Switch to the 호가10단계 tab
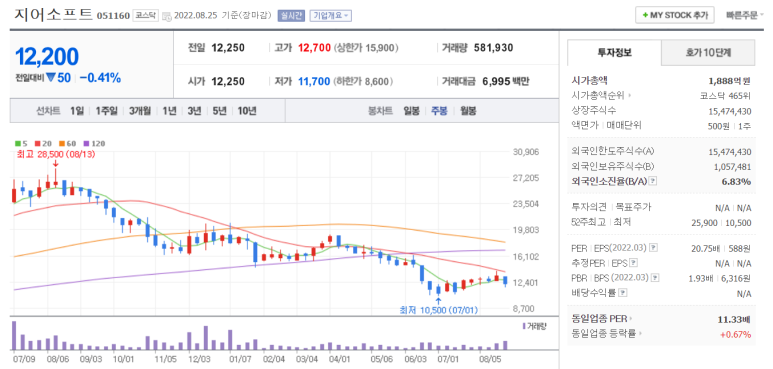 [x=708, y=52]
